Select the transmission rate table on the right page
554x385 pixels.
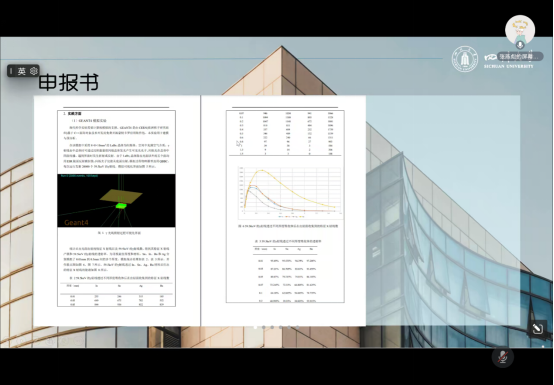point(285,273)
